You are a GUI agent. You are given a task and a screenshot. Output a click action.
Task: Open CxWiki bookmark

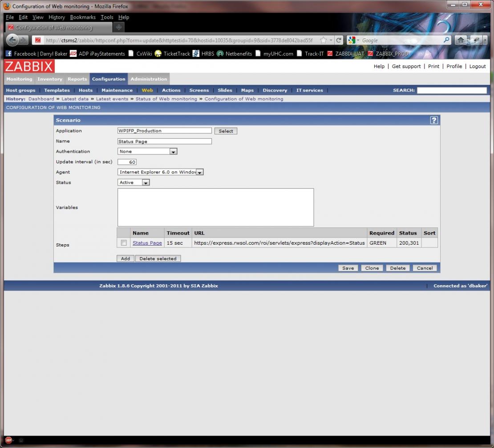click(x=140, y=53)
